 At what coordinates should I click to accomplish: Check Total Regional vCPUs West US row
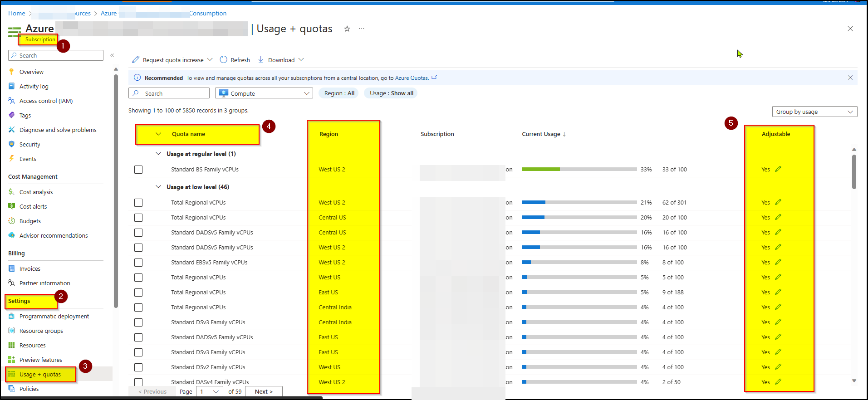[138, 278]
